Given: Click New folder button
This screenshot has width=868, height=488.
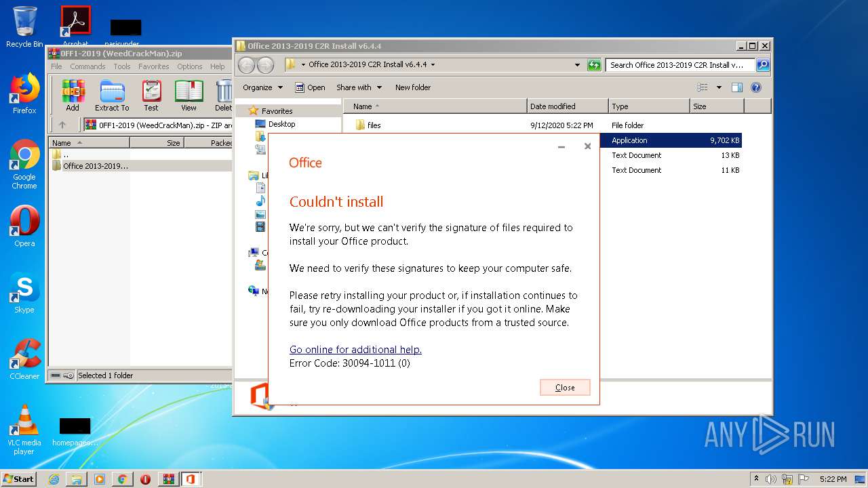Looking at the screenshot, I should point(413,87).
